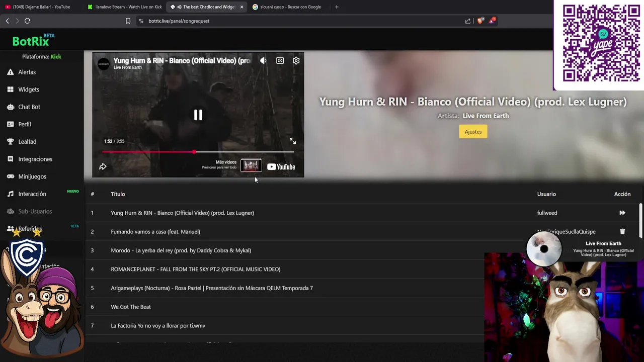Click the Interacción music note icon
Screen dimensions: 644x362
[10, 194]
